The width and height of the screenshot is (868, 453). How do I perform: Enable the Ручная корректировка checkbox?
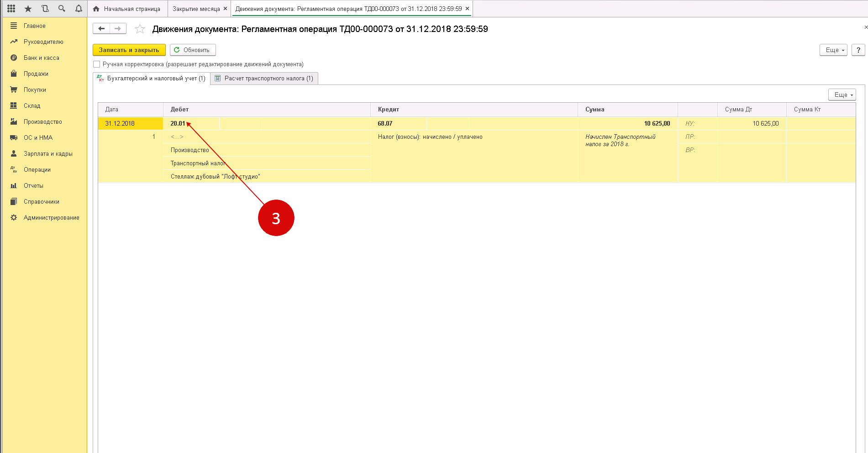97,64
